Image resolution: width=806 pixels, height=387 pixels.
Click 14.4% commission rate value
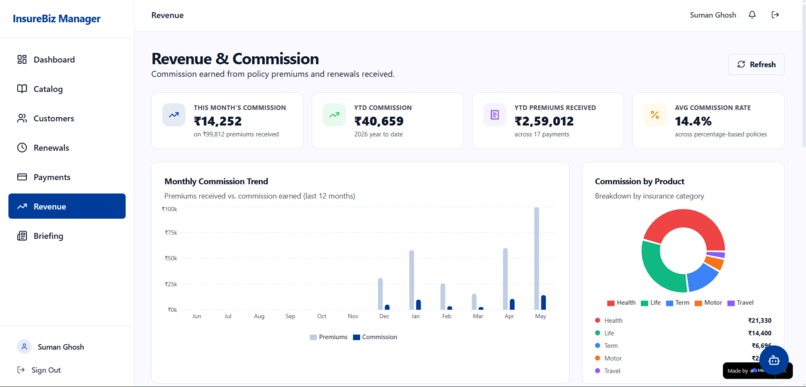pyautogui.click(x=693, y=121)
